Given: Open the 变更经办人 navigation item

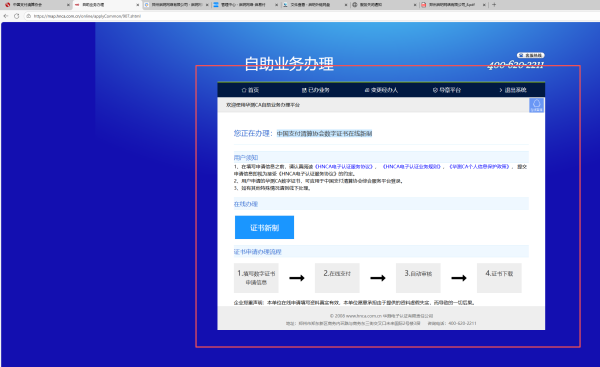Looking at the screenshot, I should 381,90.
